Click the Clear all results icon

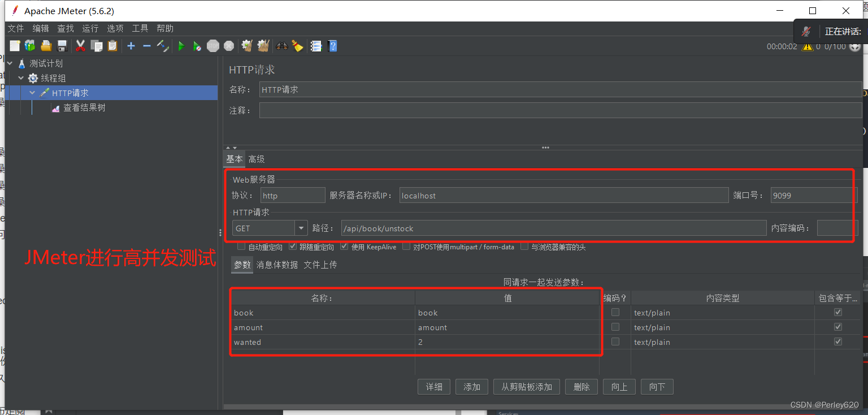tap(263, 46)
